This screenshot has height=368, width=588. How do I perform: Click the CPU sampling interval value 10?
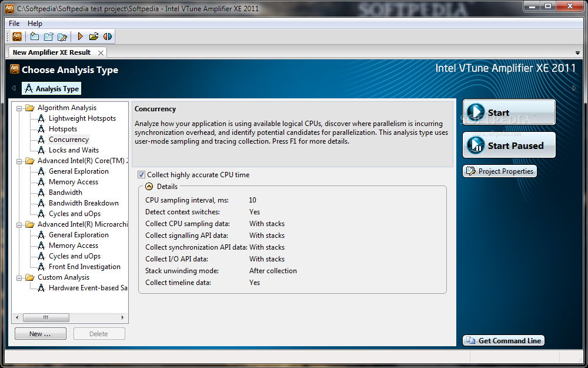(x=253, y=200)
